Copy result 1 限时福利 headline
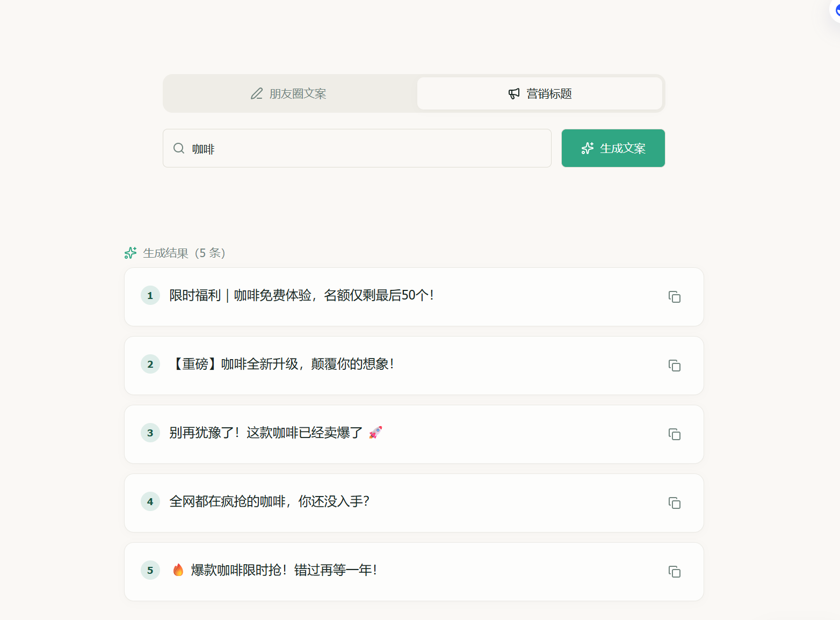This screenshot has width=840, height=620. pos(675,297)
